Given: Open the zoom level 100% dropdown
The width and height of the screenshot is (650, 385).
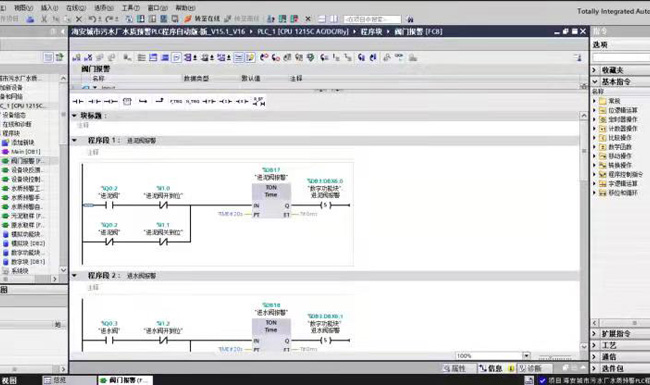Looking at the screenshot, I should [526, 356].
